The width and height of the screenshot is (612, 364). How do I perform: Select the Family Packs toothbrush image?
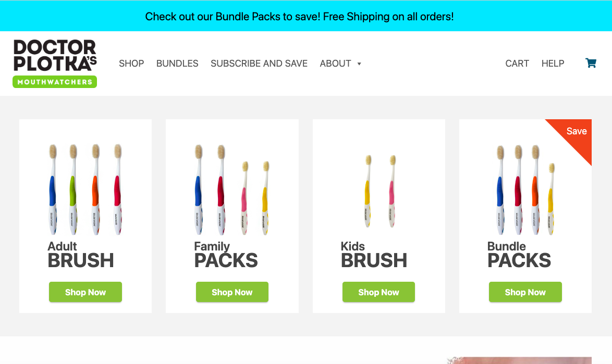[x=232, y=190]
